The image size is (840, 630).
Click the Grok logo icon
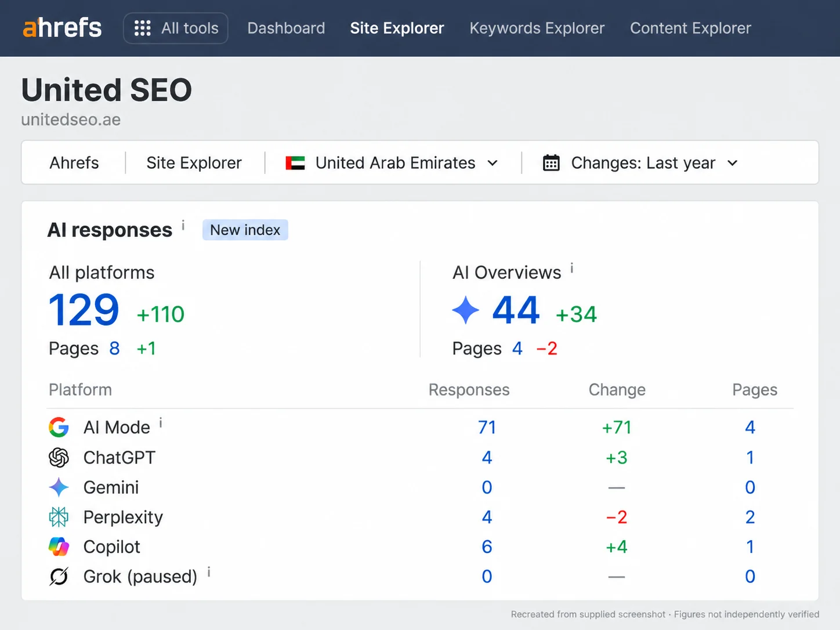(x=59, y=577)
